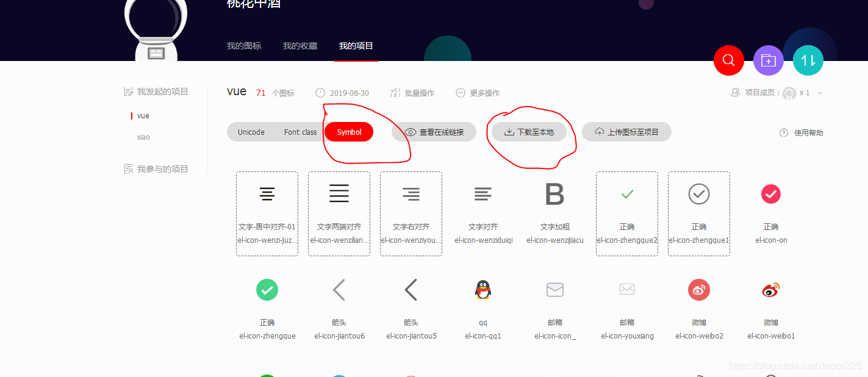Click 下载至本地 download button
Screen dimensions: 868x377
529,132
